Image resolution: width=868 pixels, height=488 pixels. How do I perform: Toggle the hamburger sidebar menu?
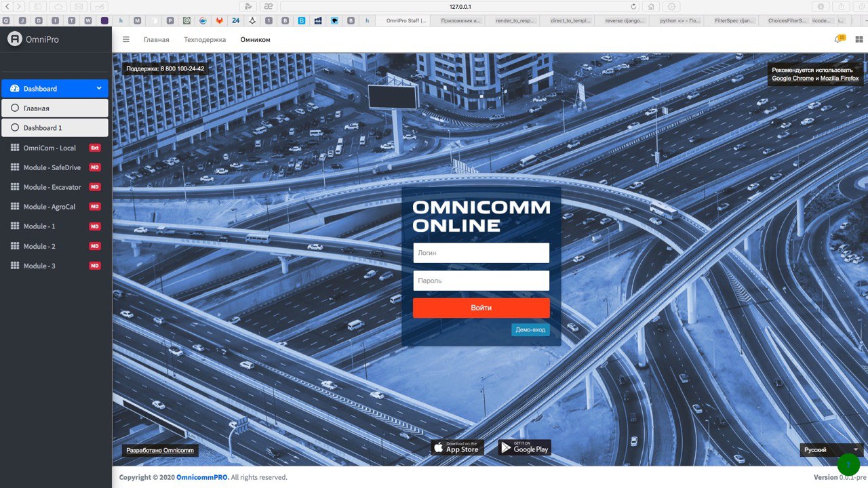pos(126,40)
